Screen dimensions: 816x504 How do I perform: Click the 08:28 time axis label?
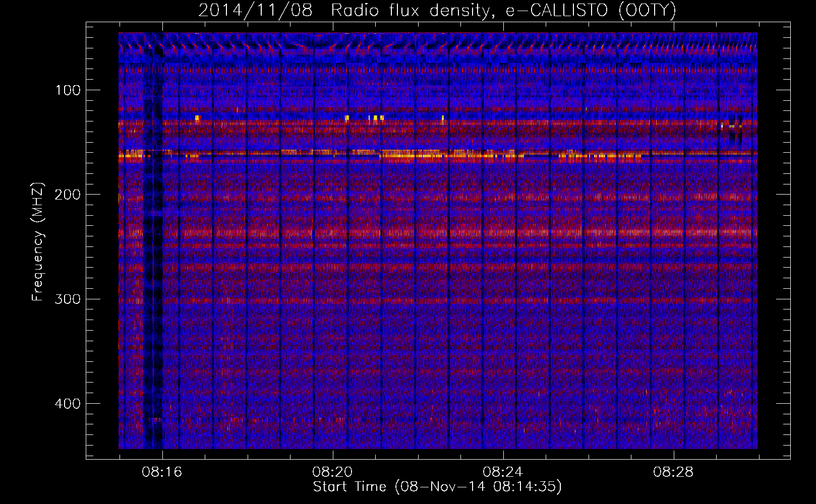(x=673, y=472)
